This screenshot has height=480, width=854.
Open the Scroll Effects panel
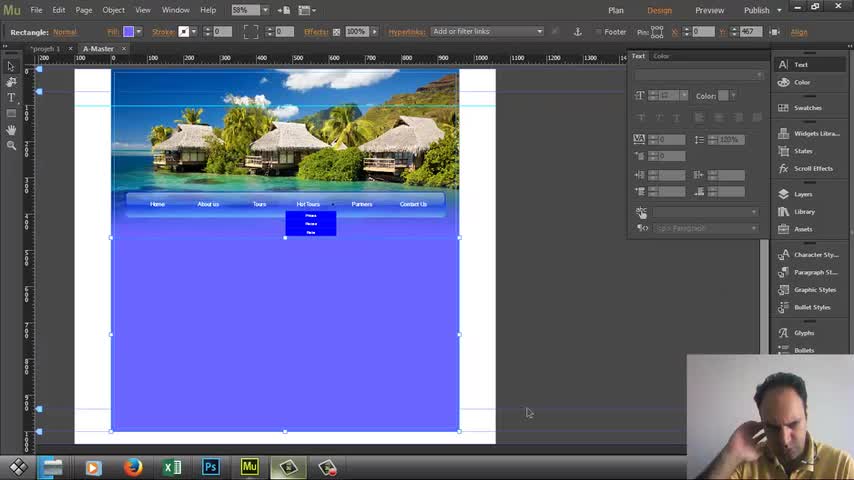click(x=812, y=169)
